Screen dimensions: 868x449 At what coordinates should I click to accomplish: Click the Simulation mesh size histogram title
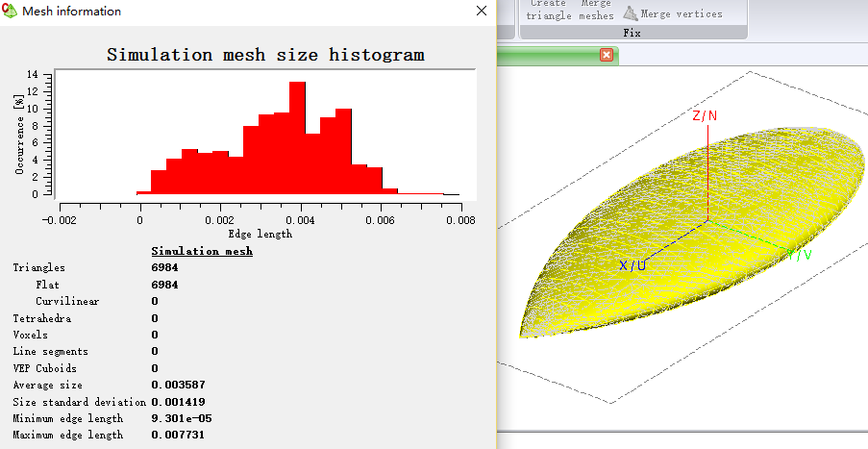coord(265,55)
